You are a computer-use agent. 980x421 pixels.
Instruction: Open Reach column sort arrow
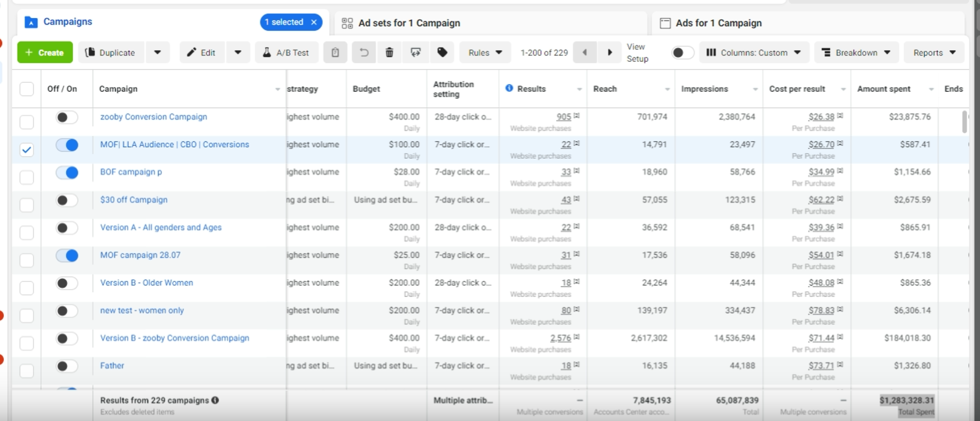pos(667,89)
